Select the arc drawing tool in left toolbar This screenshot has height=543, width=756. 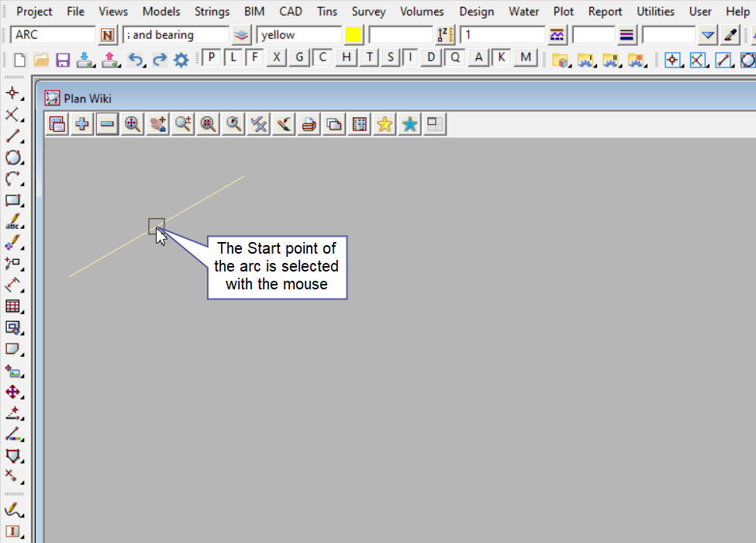12,179
